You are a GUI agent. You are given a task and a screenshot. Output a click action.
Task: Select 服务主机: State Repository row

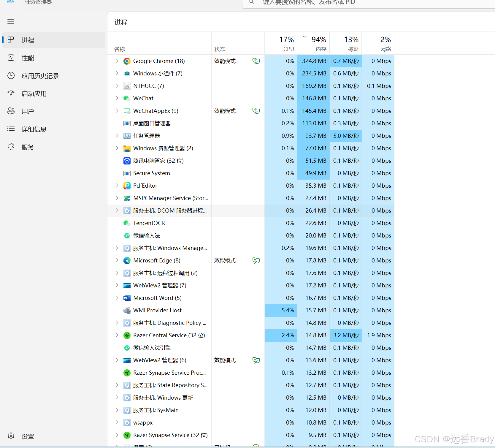pyautogui.click(x=251, y=385)
